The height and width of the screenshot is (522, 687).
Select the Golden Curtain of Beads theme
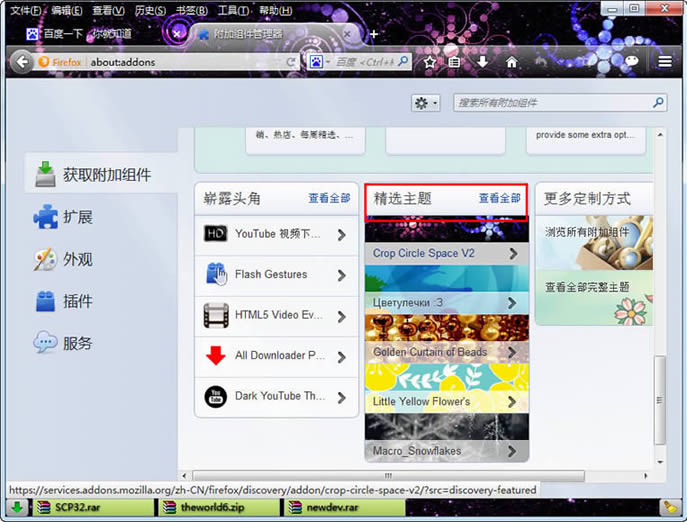tap(447, 339)
